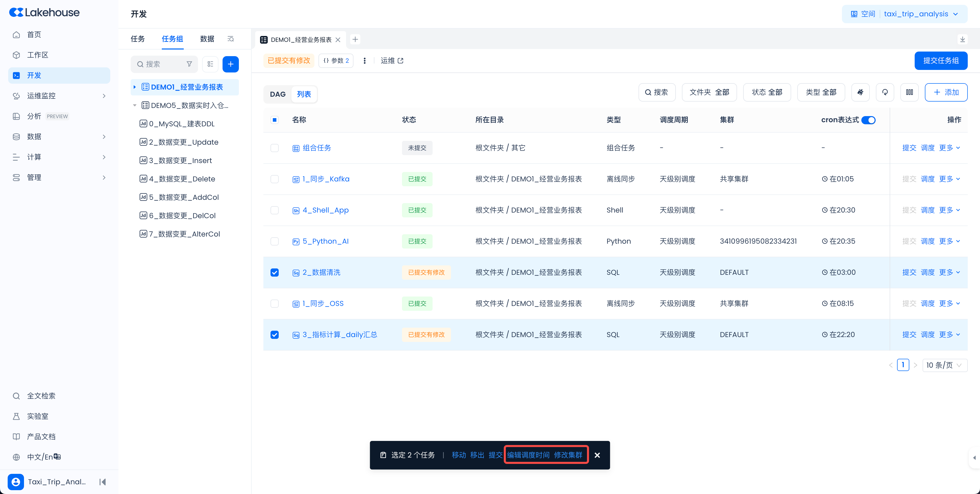Viewport: 980px width, 494px height.
Task: Open the column settings icon
Action: pyautogui.click(x=909, y=92)
